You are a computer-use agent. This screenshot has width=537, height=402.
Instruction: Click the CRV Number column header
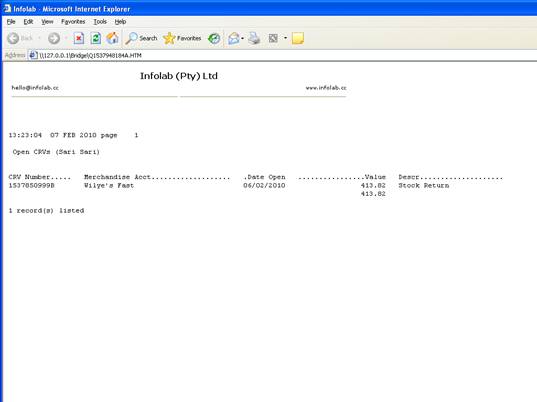point(39,177)
